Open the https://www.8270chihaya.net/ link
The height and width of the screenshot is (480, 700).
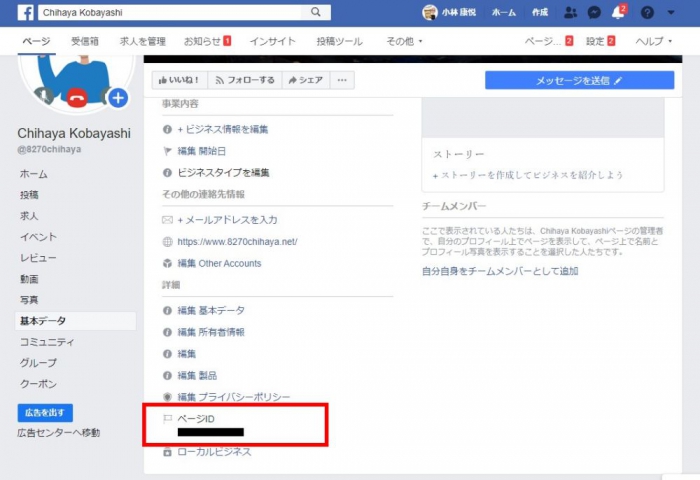[238, 242]
